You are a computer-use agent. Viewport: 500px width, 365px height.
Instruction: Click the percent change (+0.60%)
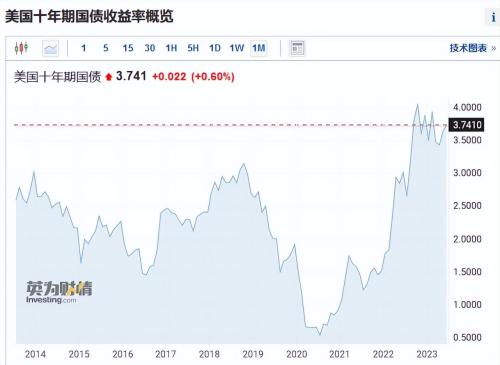[213, 77]
